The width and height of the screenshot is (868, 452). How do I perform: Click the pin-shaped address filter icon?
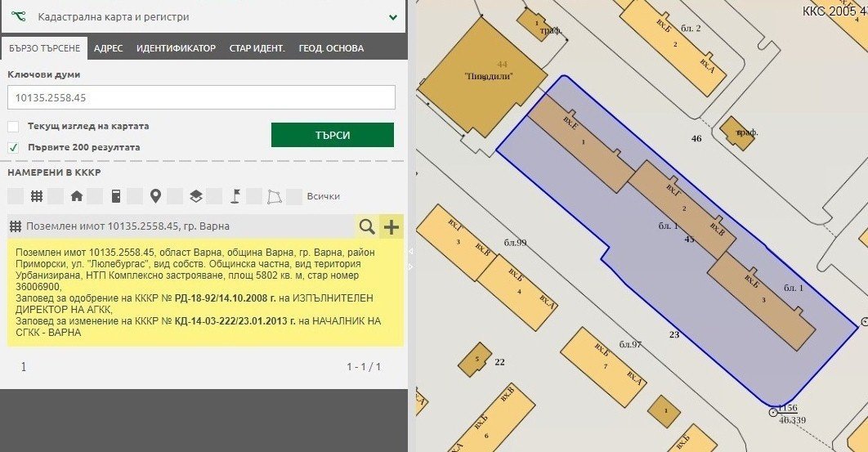click(x=155, y=196)
